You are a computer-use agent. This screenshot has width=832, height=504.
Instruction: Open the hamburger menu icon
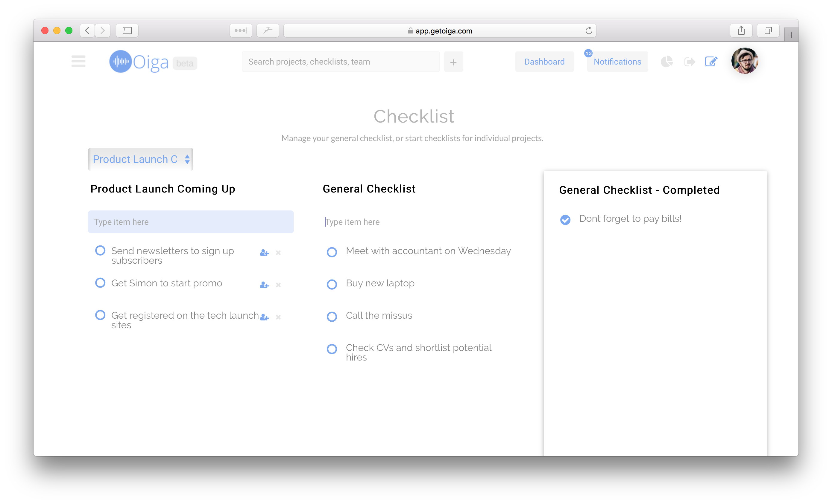(78, 61)
